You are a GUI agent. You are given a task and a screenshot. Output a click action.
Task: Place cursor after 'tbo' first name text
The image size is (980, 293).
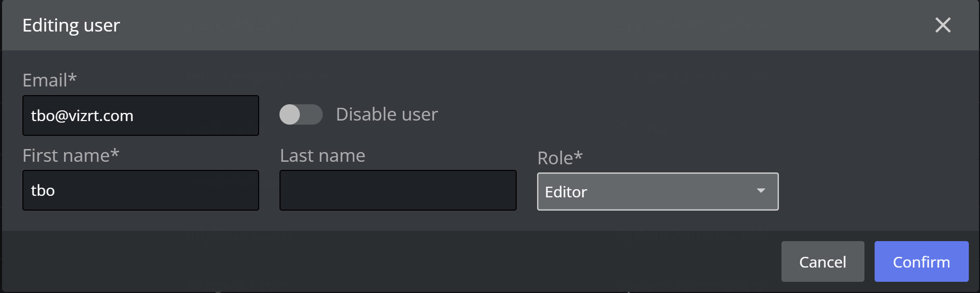tap(55, 190)
